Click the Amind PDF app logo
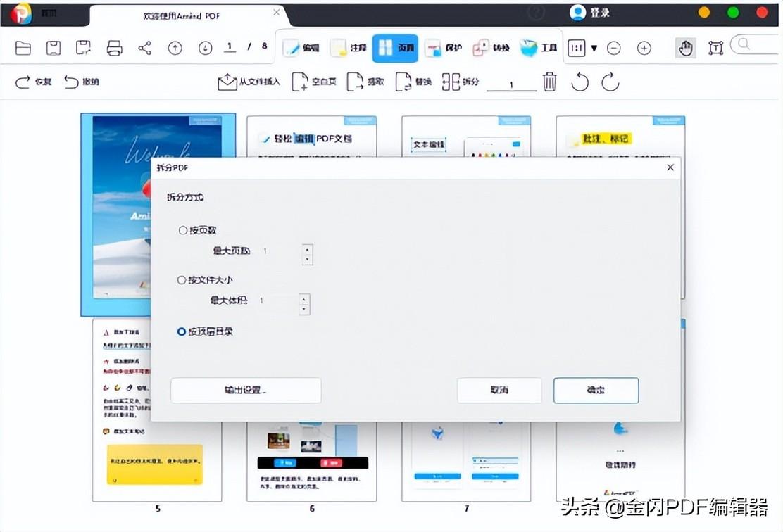The width and height of the screenshot is (783, 532). click(x=21, y=13)
